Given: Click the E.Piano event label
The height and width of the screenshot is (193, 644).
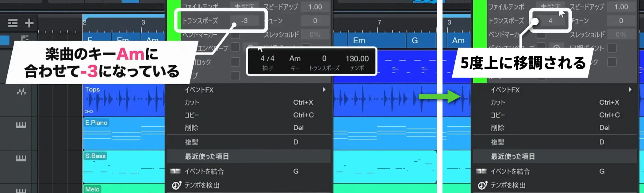Looking at the screenshot, I should click(96, 123).
